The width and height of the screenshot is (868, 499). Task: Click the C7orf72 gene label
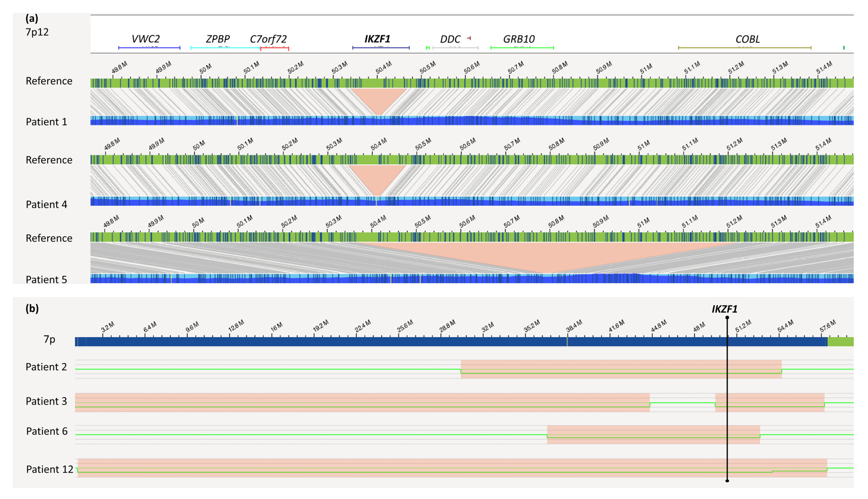[x=268, y=39]
